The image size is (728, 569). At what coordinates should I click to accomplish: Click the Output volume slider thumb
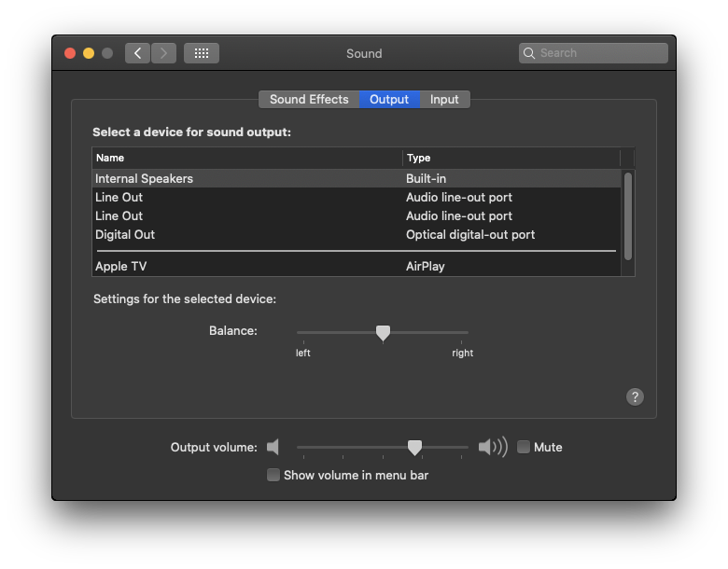414,448
